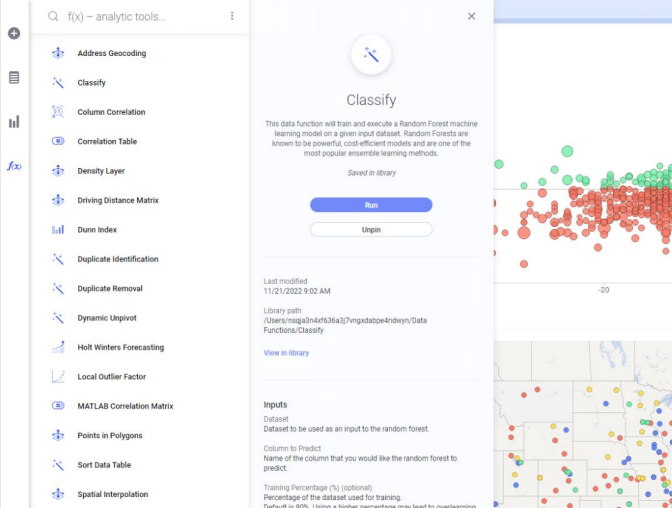Type in the analytic tools search field

(140, 17)
